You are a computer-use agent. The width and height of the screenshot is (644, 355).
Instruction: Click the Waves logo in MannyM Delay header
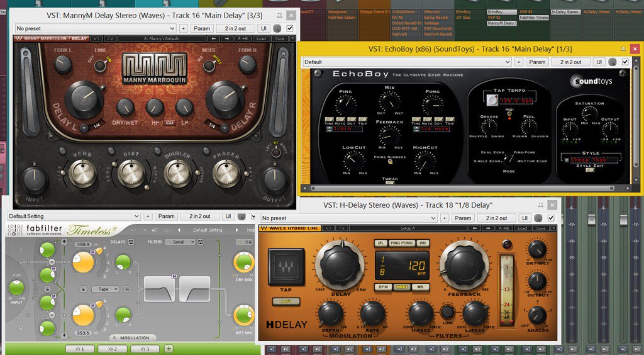(x=18, y=38)
